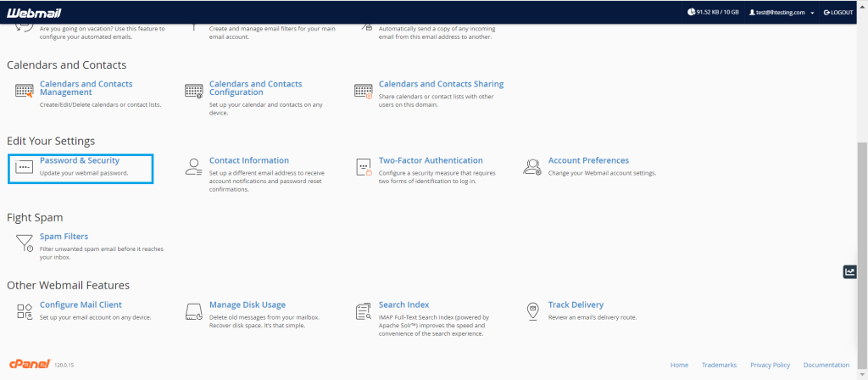Expand the test@lhtesting.com account dropdown
This screenshot has width=868, height=380.
click(781, 13)
